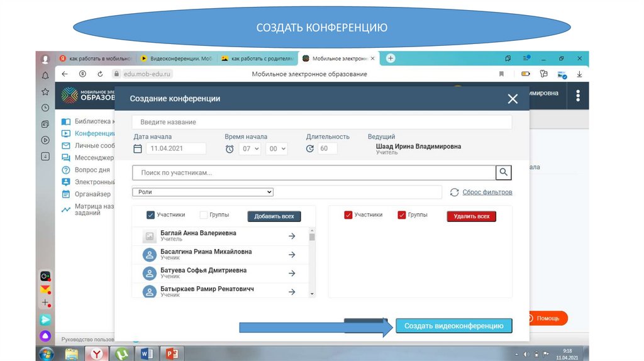This screenshot has height=361, width=644.
Task: Toggle the left Участники checkbox
Action: click(150, 215)
